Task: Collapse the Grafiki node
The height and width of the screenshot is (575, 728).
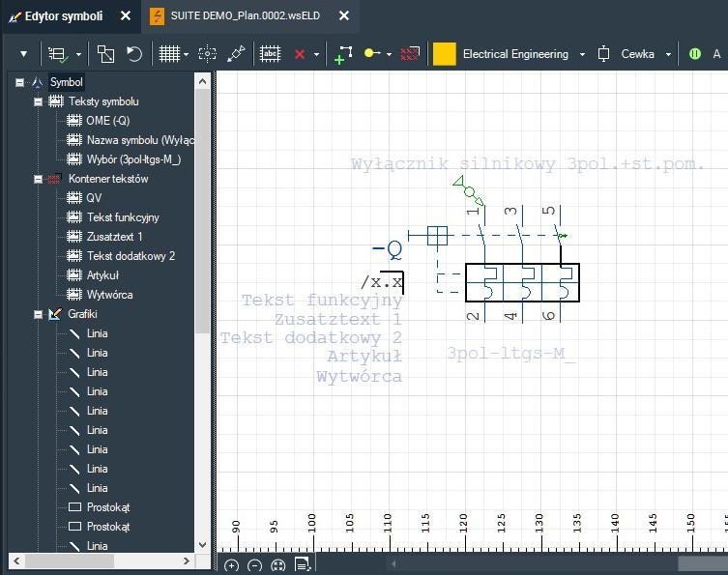Action: click(x=38, y=315)
